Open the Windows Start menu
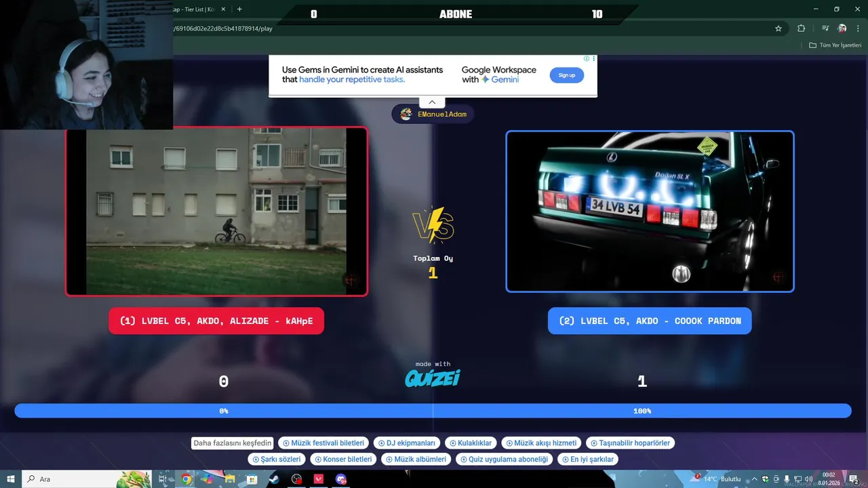Viewport: 868px width, 488px height. 11,479
